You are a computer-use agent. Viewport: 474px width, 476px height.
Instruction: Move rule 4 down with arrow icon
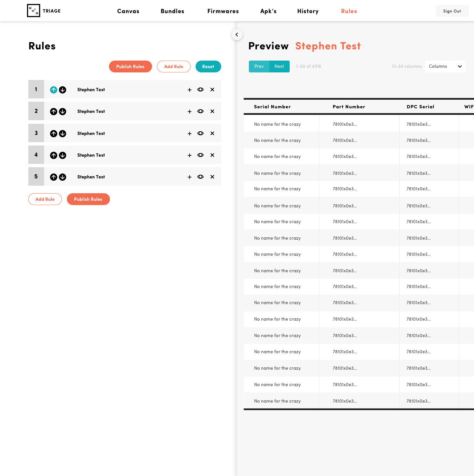click(x=63, y=155)
